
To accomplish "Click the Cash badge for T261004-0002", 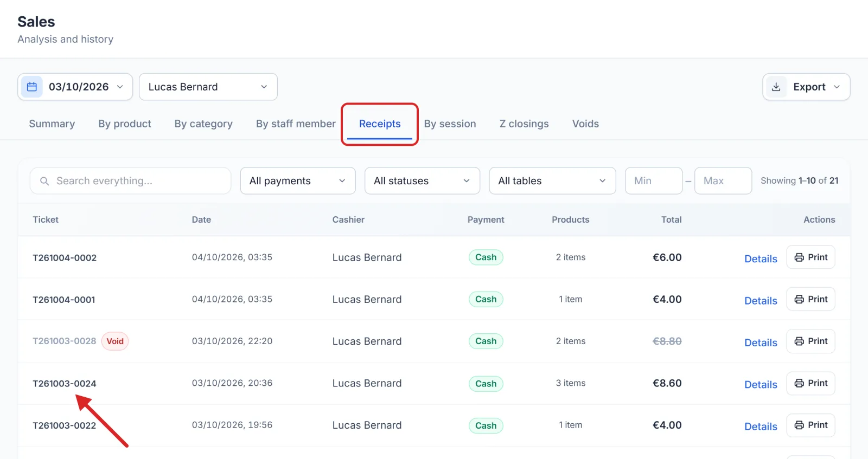I will [x=486, y=257].
